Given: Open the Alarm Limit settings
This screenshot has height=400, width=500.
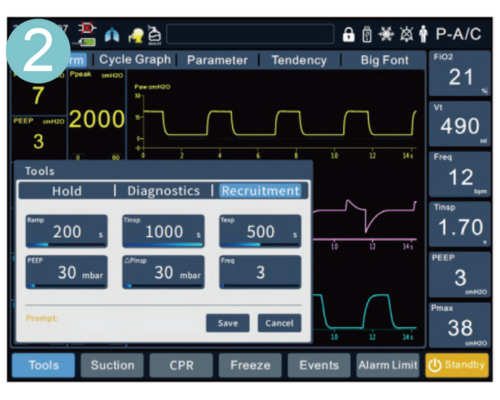Looking at the screenshot, I should point(388,365).
